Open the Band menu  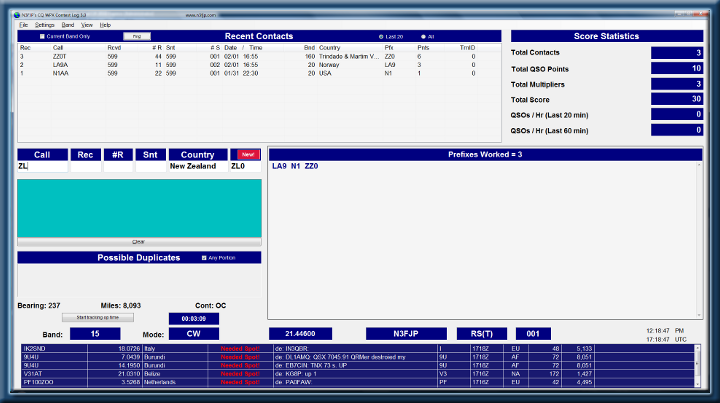tap(68, 24)
